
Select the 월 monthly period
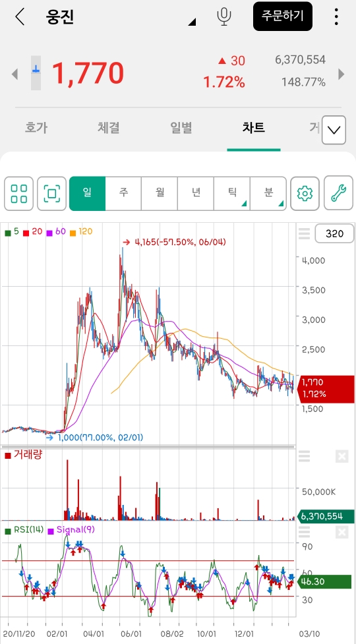[160, 193]
